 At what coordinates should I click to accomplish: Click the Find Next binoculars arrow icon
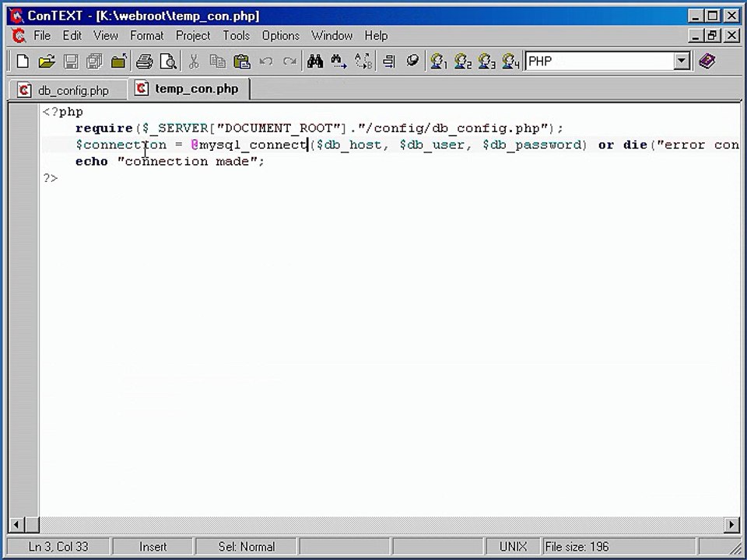click(x=338, y=61)
